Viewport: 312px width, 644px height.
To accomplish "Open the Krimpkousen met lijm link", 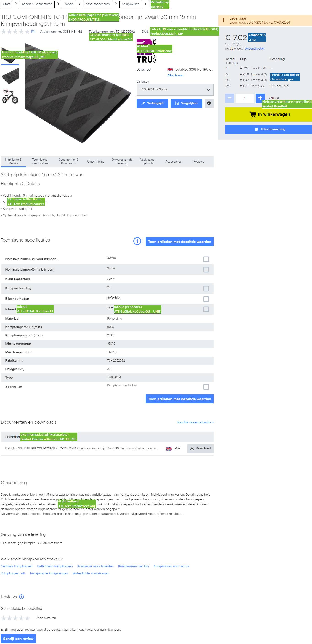I will 133,566.
